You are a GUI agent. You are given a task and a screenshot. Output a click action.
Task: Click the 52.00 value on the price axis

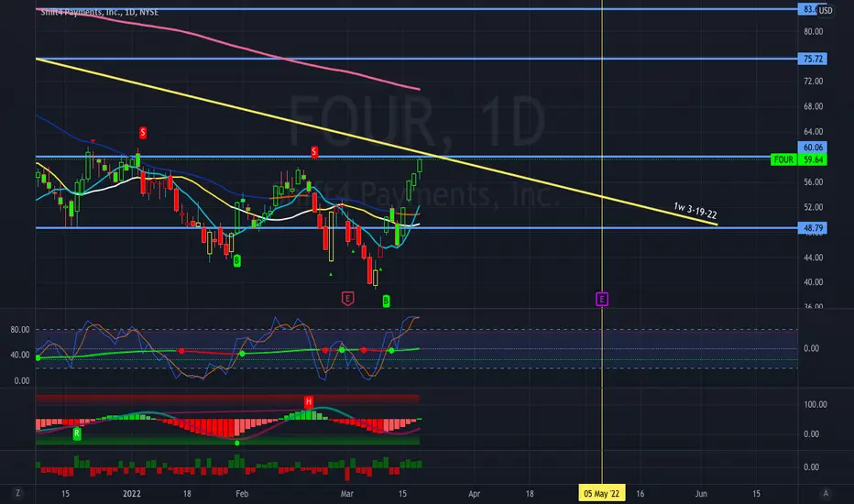tap(813, 207)
